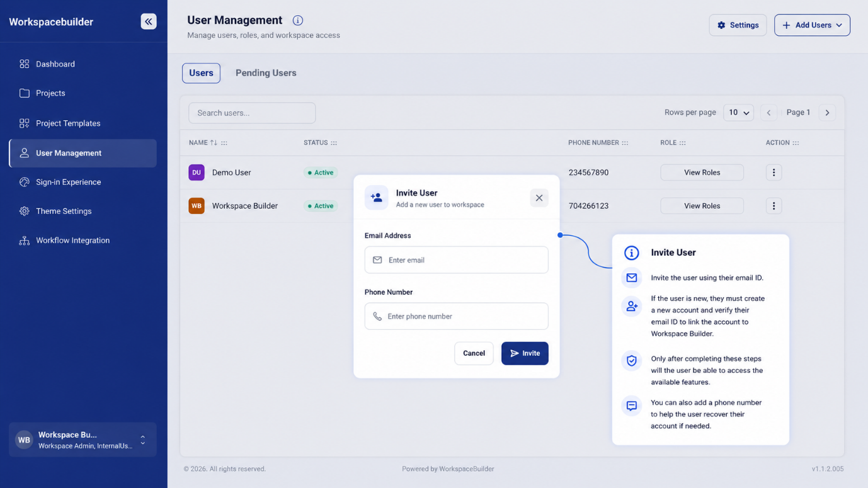Expand the Workspace Admin account switcher
This screenshot has height=488, width=868.
click(83, 440)
